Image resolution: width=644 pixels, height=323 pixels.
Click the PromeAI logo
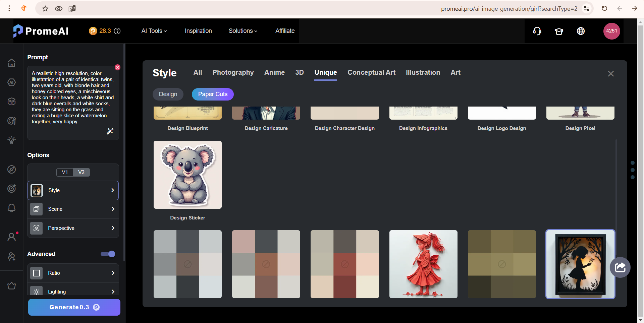tap(41, 31)
